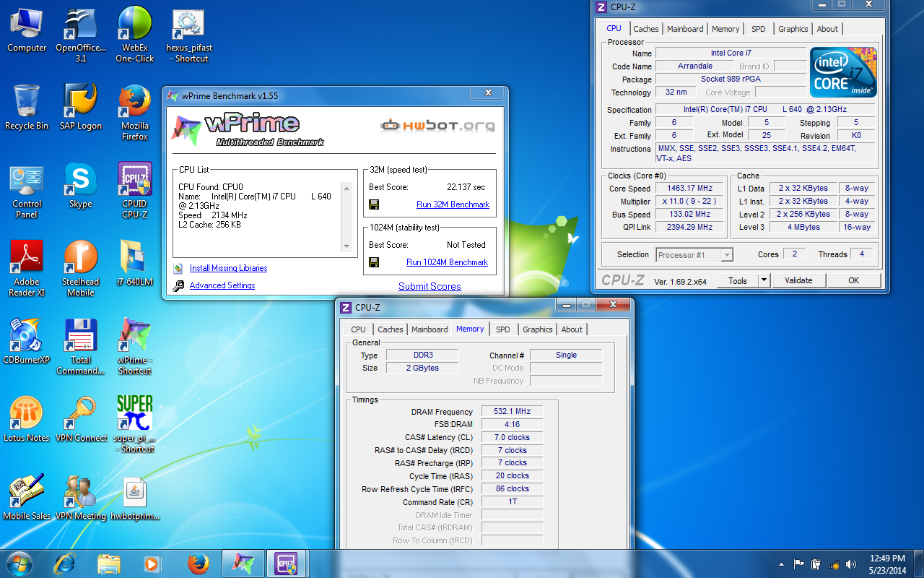Click the Intel Core i7 inside logo
The height and width of the screenshot is (578, 924).
point(843,72)
